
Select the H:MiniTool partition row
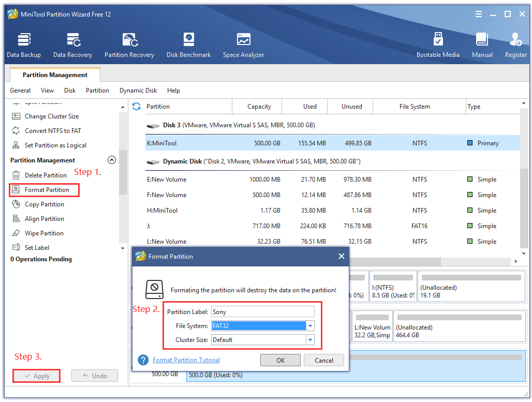tap(332, 211)
